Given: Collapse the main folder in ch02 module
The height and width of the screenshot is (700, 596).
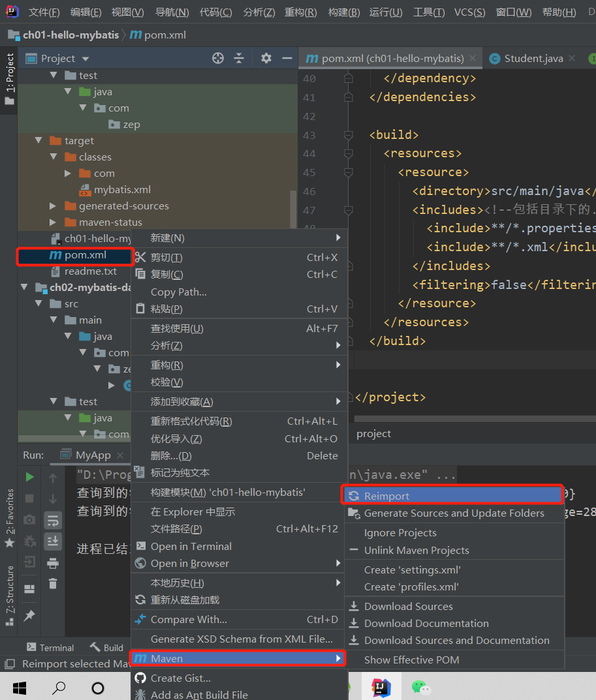Looking at the screenshot, I should click(x=54, y=320).
